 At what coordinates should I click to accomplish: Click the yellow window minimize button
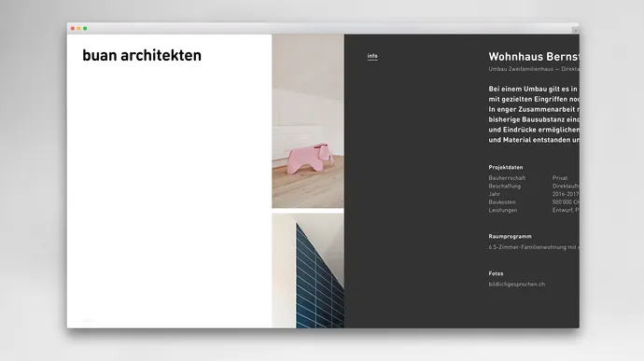[78, 28]
